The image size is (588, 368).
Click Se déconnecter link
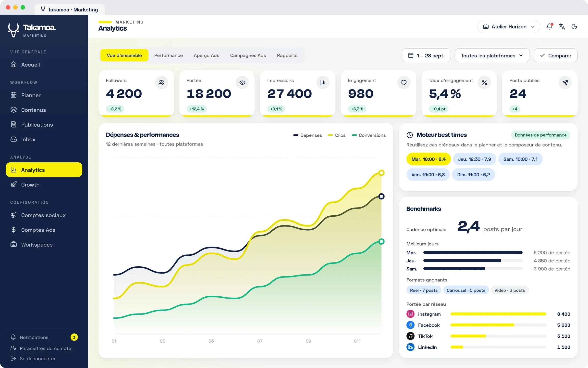tap(33, 359)
